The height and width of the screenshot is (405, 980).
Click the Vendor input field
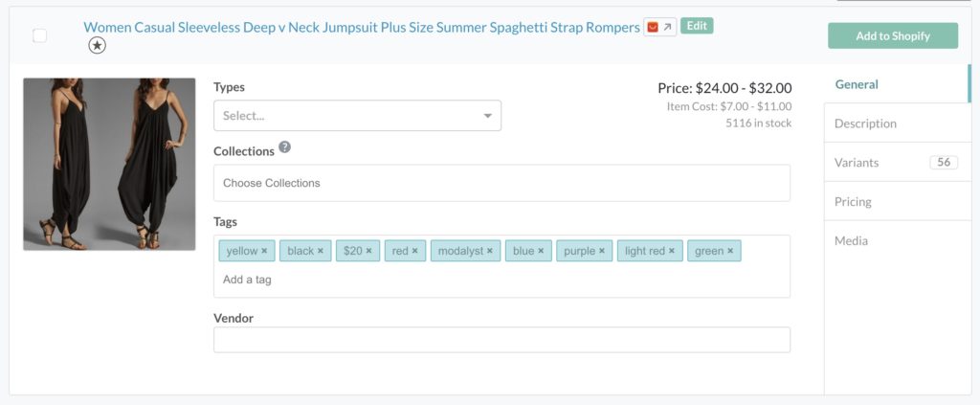click(x=501, y=340)
